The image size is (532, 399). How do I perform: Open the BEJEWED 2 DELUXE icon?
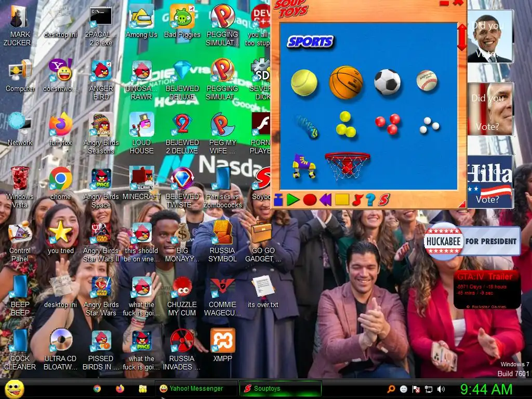pos(182,134)
